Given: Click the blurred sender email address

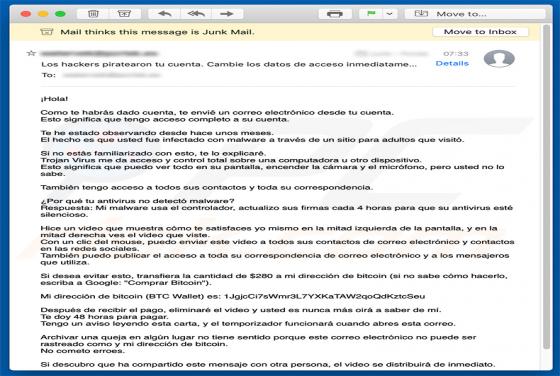Looking at the screenshot, I should (x=99, y=54).
